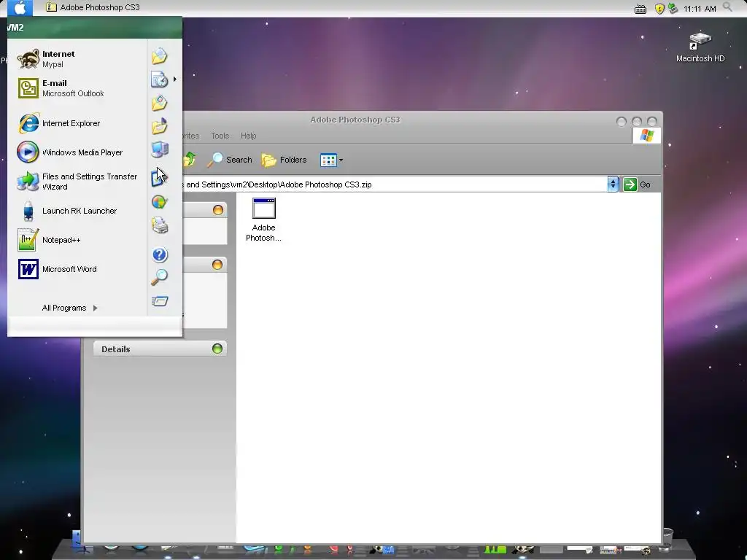
Task: Expand the Details panel green button
Action: point(217,349)
